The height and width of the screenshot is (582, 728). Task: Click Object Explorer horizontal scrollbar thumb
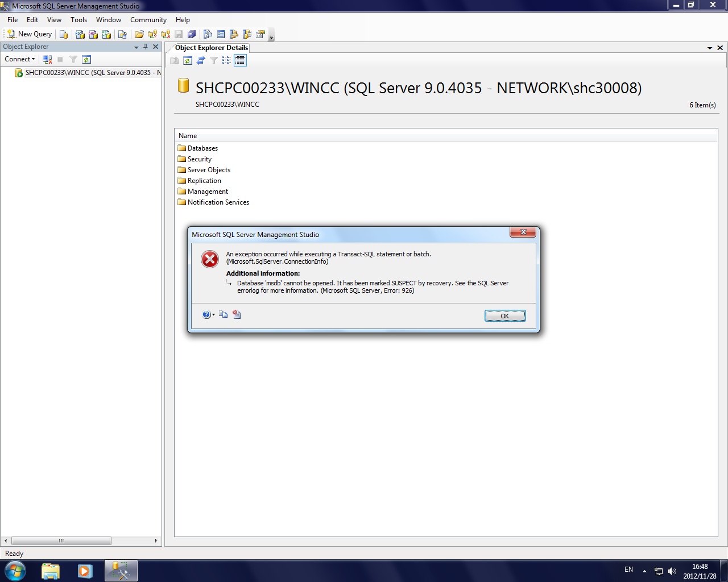[x=61, y=541]
